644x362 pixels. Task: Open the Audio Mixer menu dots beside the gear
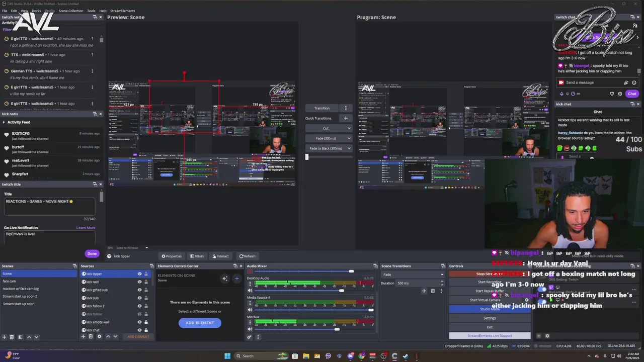(x=258, y=337)
